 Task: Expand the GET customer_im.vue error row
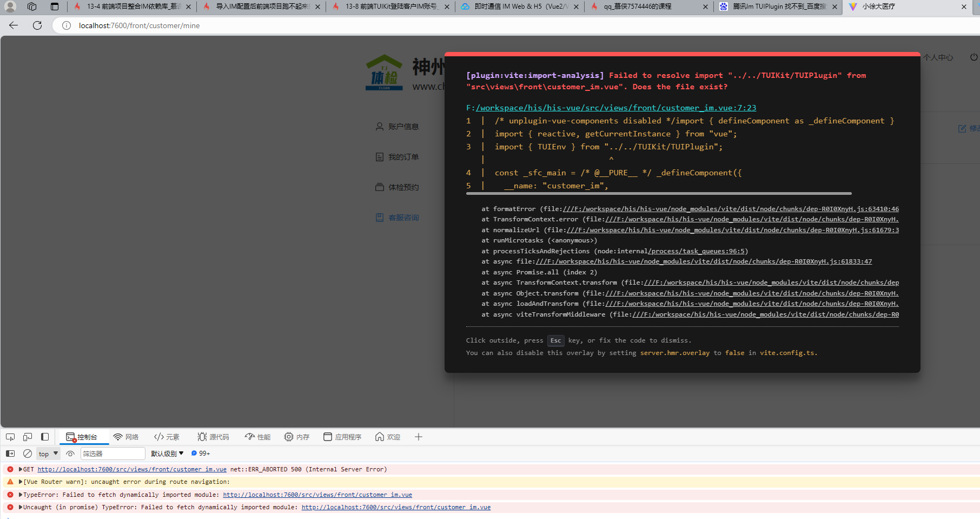pyautogui.click(x=21, y=469)
